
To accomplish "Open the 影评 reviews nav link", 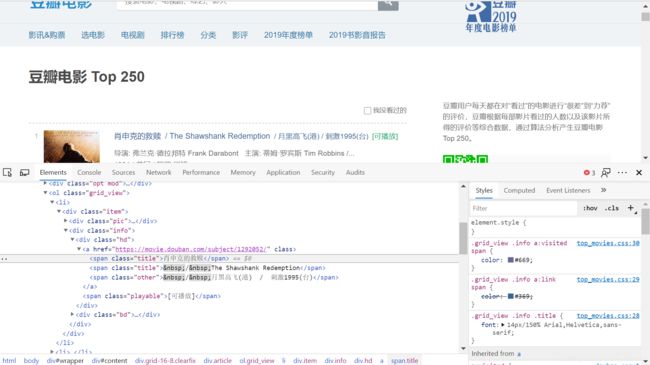I will point(240,35).
